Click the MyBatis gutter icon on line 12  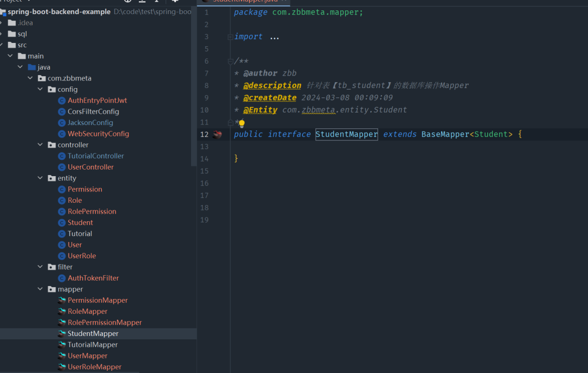(217, 134)
